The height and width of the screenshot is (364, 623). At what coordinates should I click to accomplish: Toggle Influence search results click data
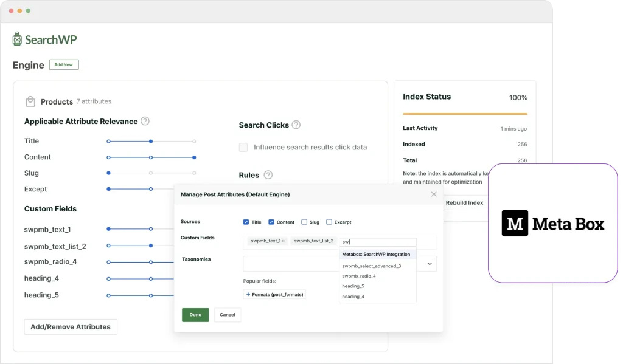243,147
